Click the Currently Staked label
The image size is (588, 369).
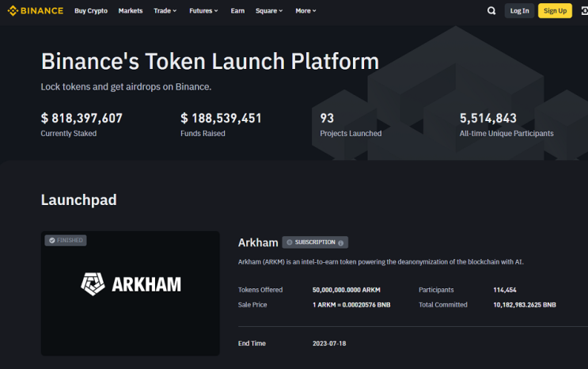coord(69,133)
